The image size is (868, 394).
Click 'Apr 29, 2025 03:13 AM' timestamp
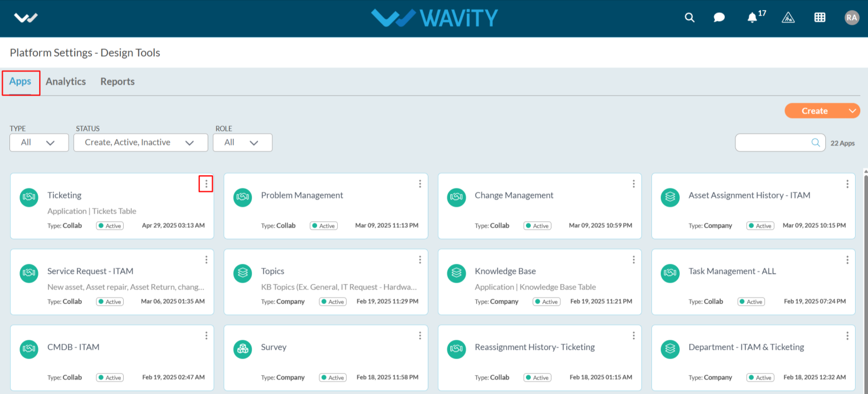pos(173,226)
